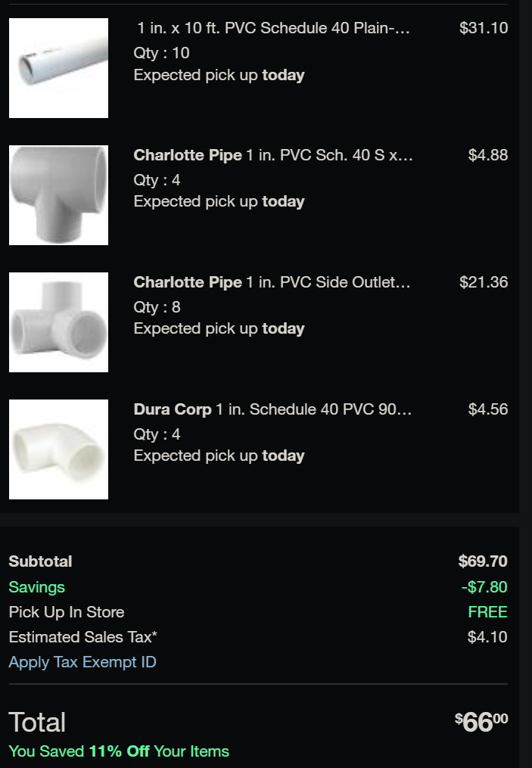This screenshot has width=532, height=768.
Task: Open Charlotte Pipe PVC Side Outlet title
Action: pyautogui.click(x=272, y=282)
